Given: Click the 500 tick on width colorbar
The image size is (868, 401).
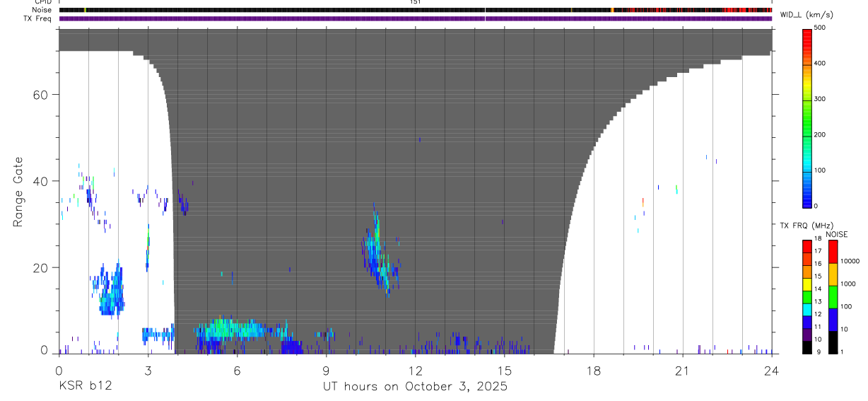Looking at the screenshot, I should pos(821,28).
